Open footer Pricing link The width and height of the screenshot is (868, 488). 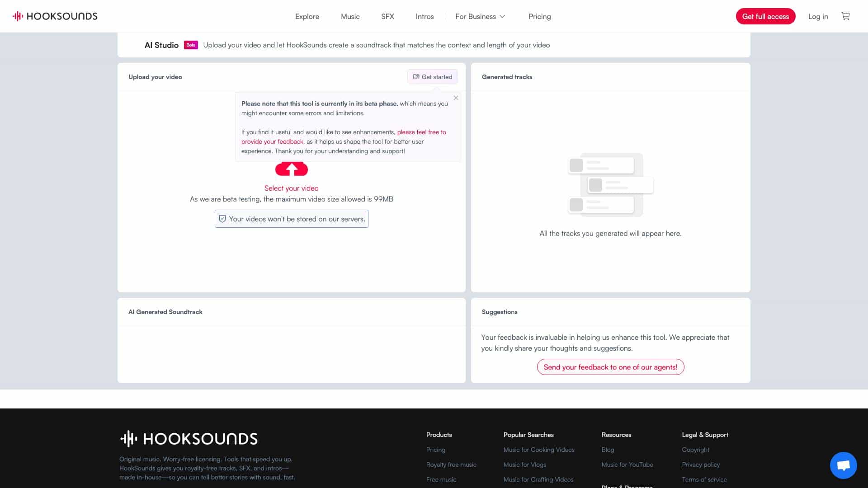pyautogui.click(x=435, y=450)
